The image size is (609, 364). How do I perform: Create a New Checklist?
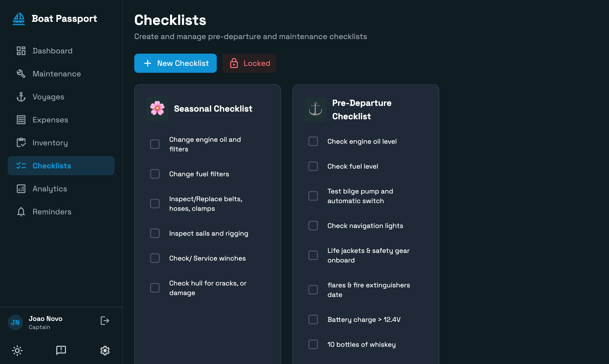[x=175, y=63]
